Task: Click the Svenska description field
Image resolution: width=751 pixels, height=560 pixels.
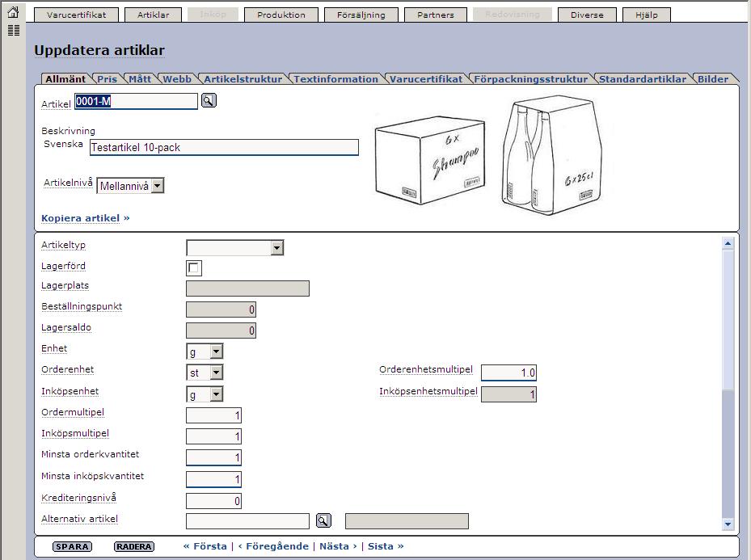Action: pos(224,147)
